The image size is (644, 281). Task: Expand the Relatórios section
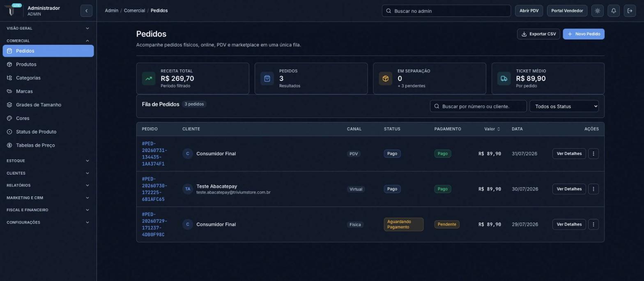[48, 185]
